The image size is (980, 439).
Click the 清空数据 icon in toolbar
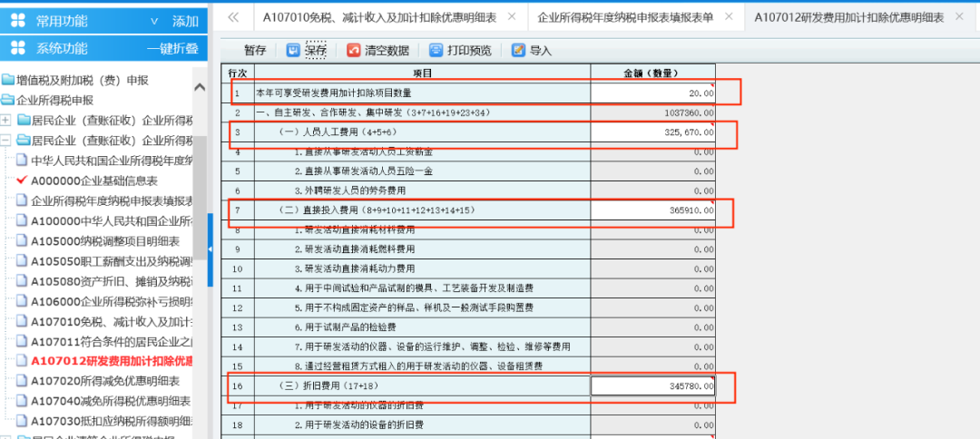click(x=353, y=51)
